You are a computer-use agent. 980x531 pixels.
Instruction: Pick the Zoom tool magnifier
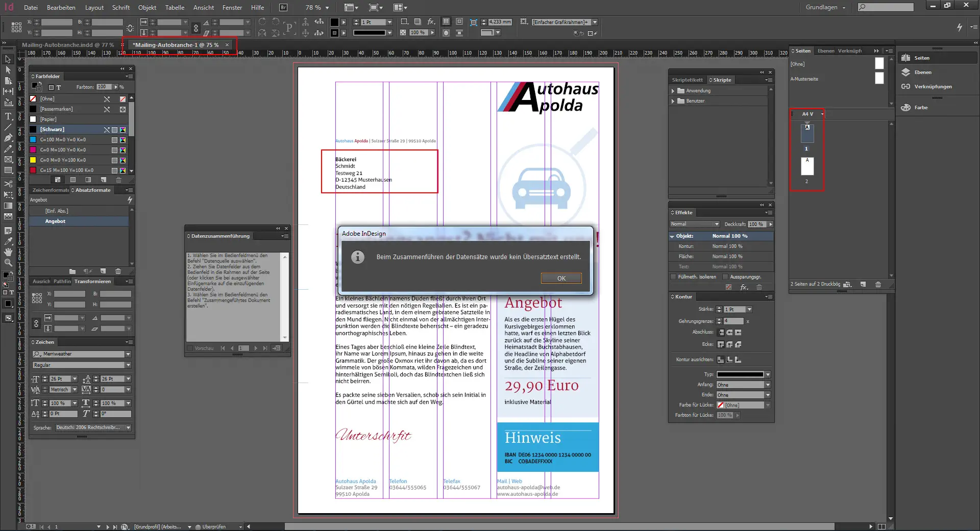(8, 263)
